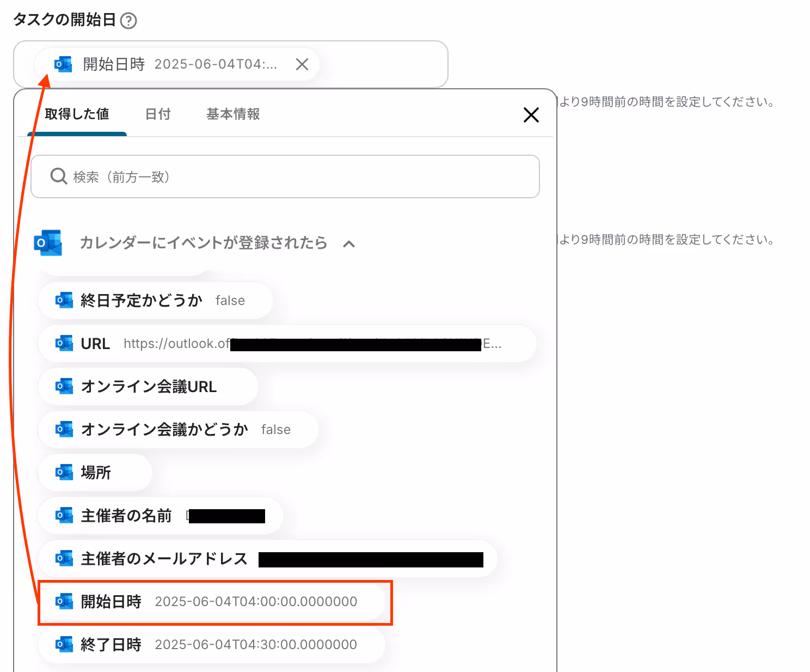Select 終日予定かどうか value
810x672 pixels.
point(155,300)
